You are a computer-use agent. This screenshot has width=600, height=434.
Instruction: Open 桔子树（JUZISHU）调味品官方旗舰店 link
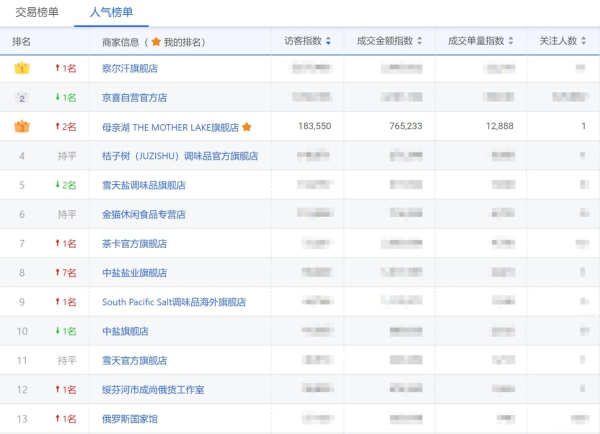coord(180,156)
